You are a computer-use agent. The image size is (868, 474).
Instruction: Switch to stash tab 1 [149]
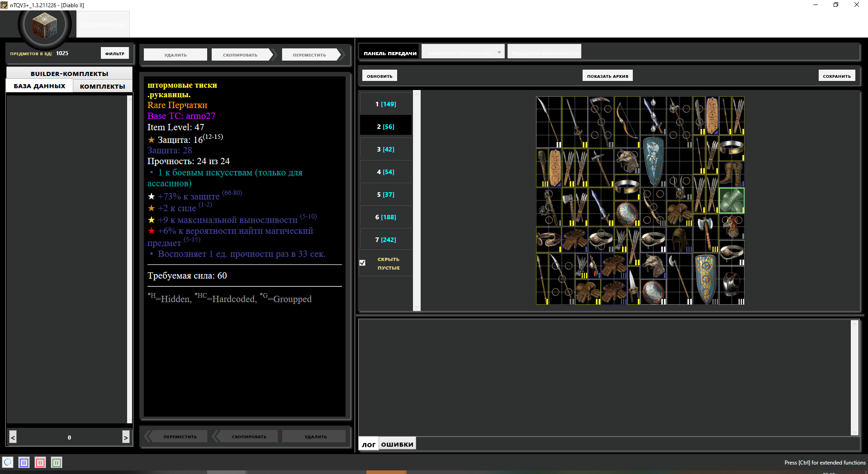point(385,104)
